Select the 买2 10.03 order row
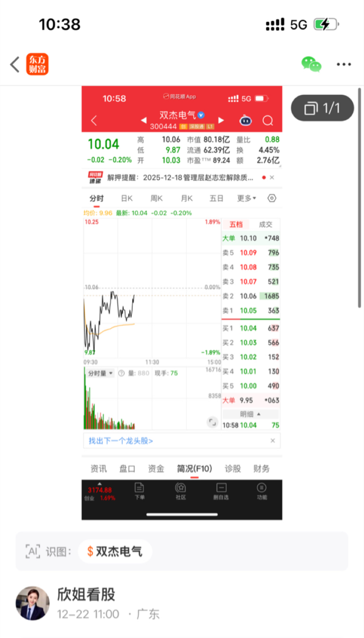 (251, 342)
